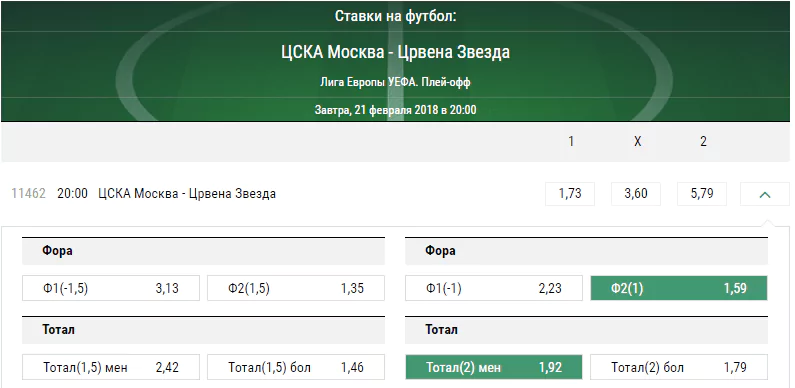Click left Фора section header
The image size is (795, 388).
coord(203,251)
